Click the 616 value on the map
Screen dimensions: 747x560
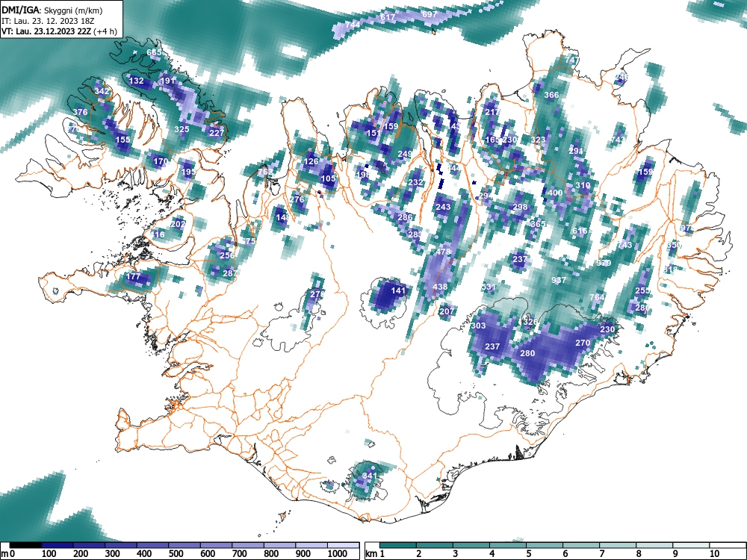tap(580, 231)
